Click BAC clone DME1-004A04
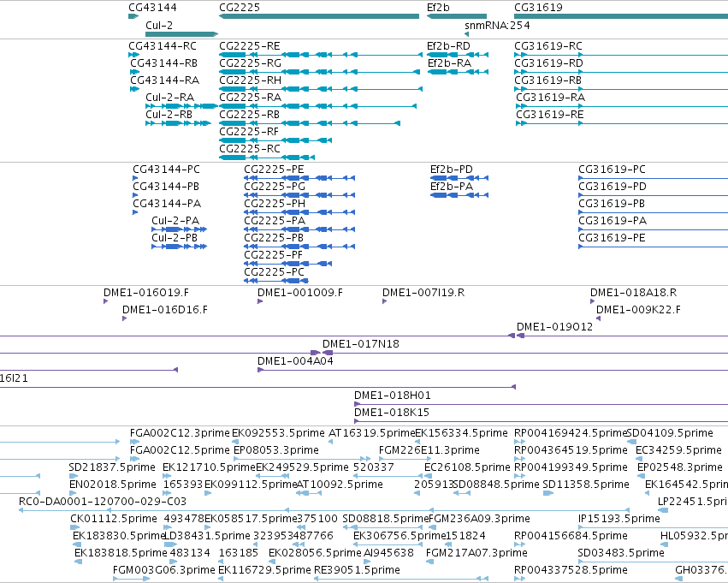 coord(493,370)
